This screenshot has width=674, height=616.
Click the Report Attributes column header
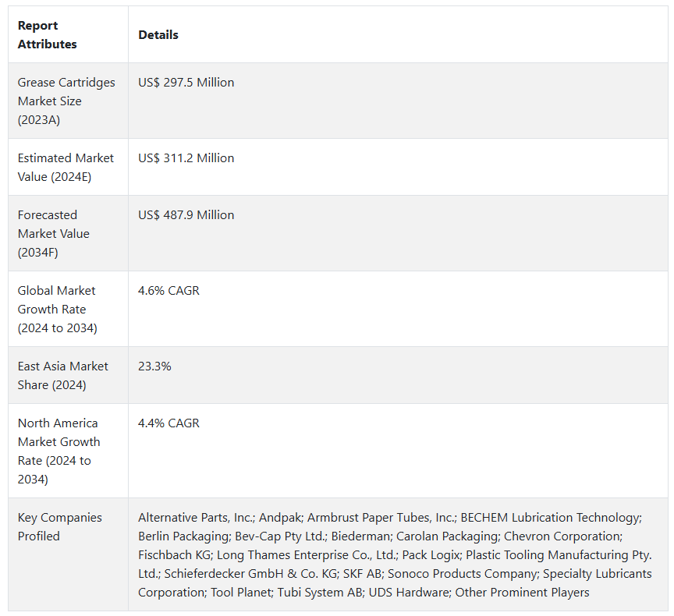(48, 35)
